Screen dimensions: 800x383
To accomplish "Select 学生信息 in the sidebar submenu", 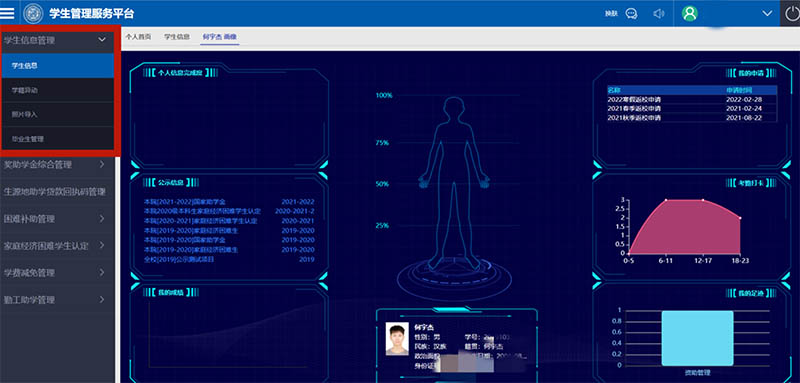I will pyautogui.click(x=58, y=66).
